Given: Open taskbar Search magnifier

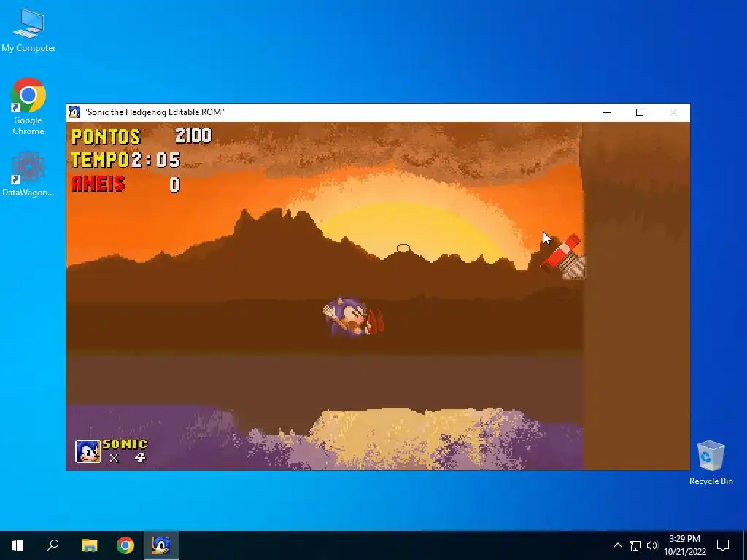Looking at the screenshot, I should tap(53, 545).
